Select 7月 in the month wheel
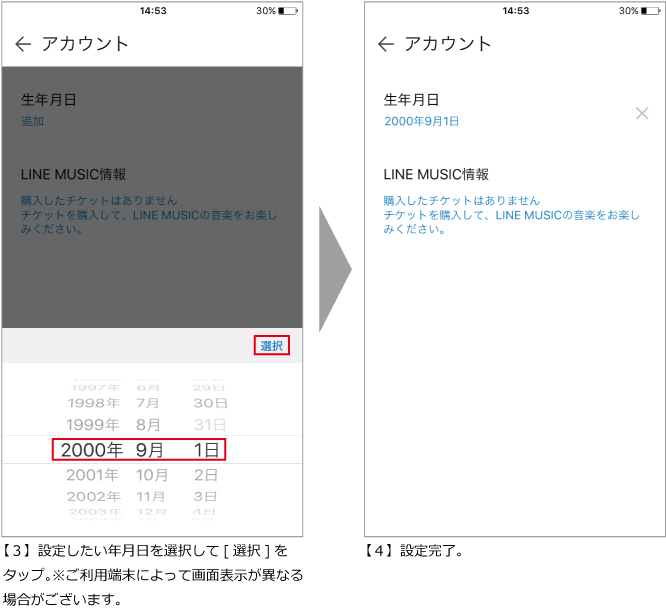 tap(147, 403)
